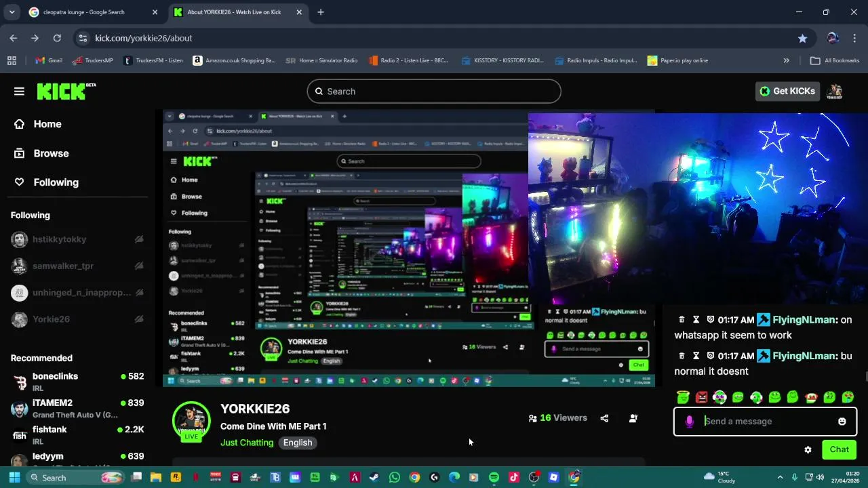
Task: Open Paper.io play online bookmark
Action: coord(678,60)
